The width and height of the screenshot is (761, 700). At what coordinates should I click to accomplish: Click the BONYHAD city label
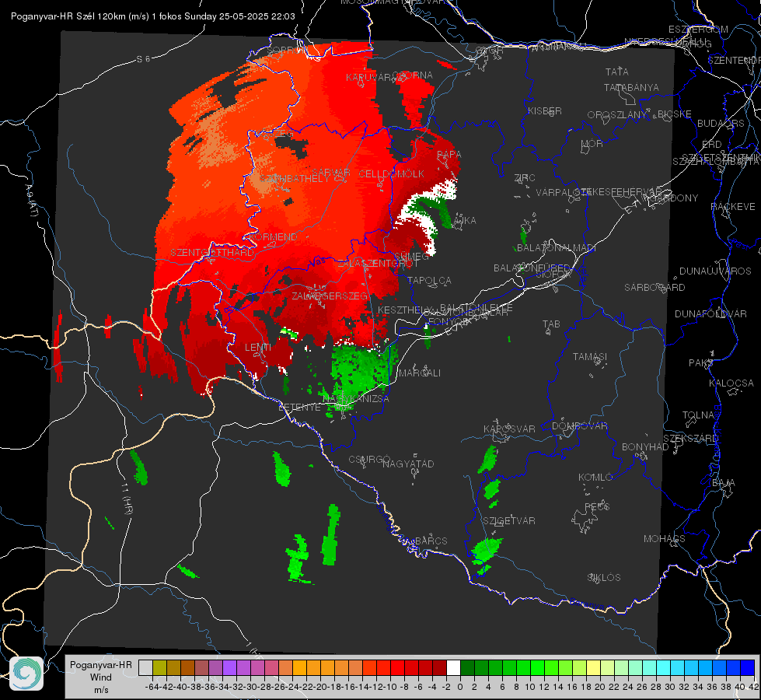(645, 447)
